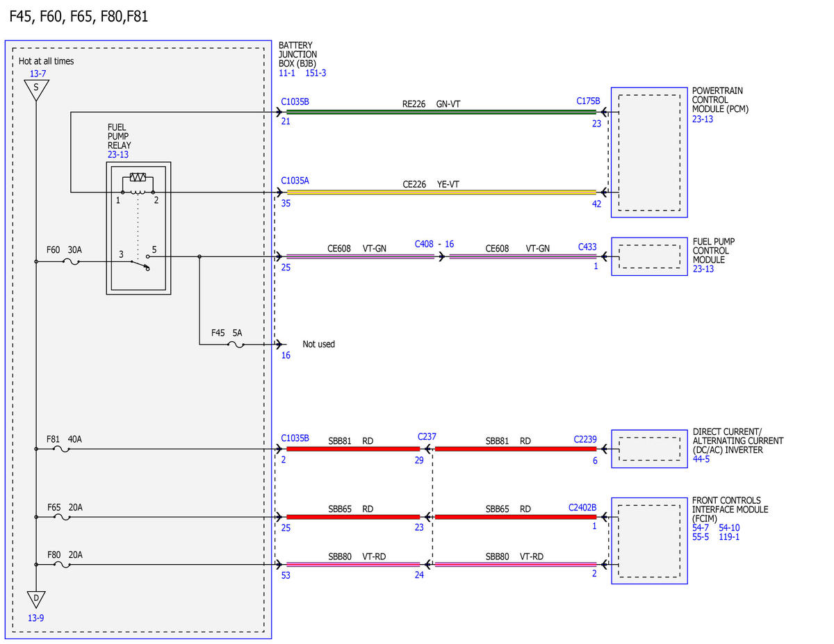
Task: Click the C1035A connector label
Action: point(295,181)
